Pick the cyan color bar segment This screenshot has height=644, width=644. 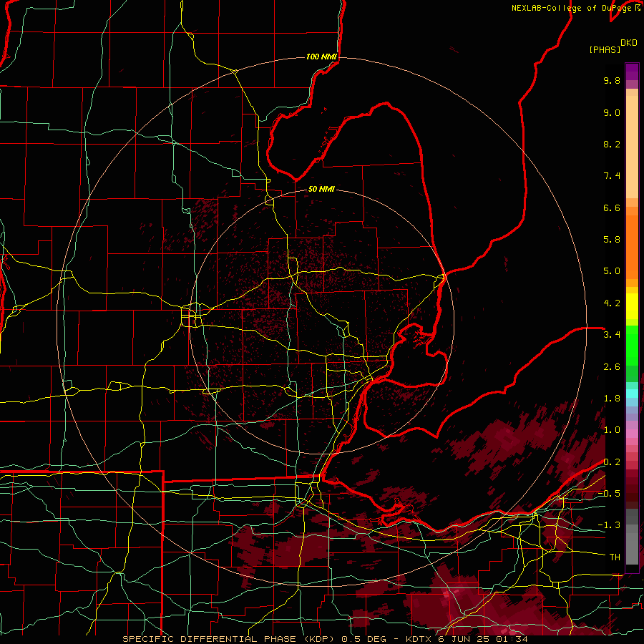pos(632,394)
